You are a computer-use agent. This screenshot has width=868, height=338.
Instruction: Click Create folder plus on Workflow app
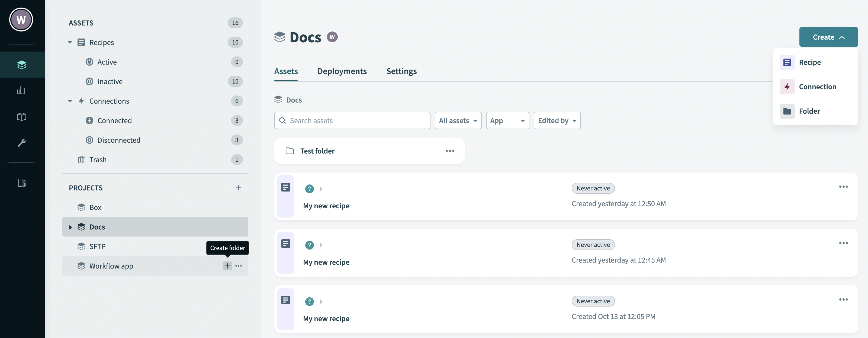(x=227, y=266)
